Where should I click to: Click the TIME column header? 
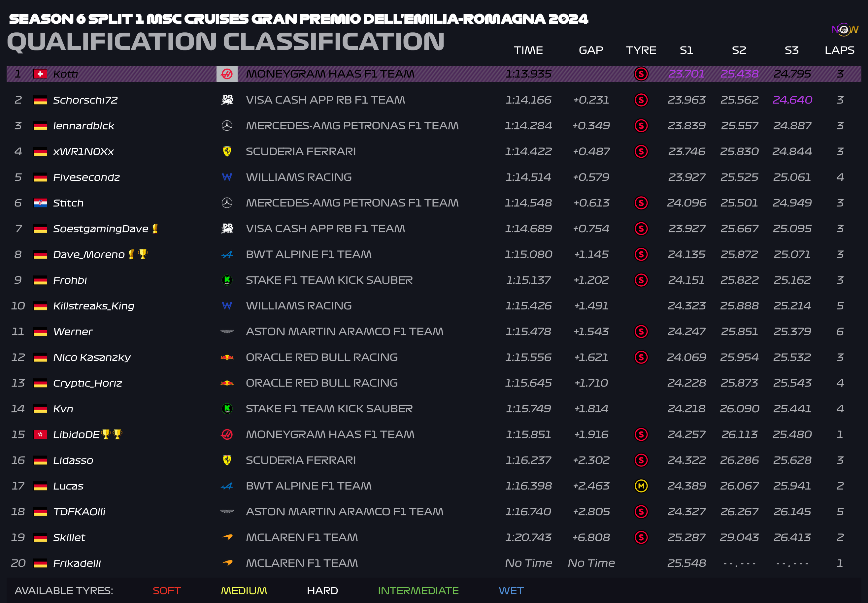[x=528, y=50]
